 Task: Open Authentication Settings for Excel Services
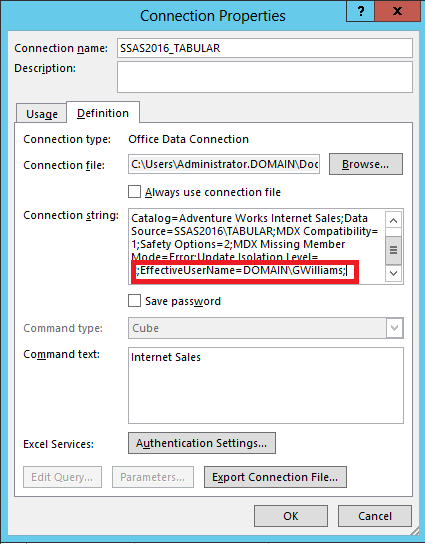[x=202, y=443]
